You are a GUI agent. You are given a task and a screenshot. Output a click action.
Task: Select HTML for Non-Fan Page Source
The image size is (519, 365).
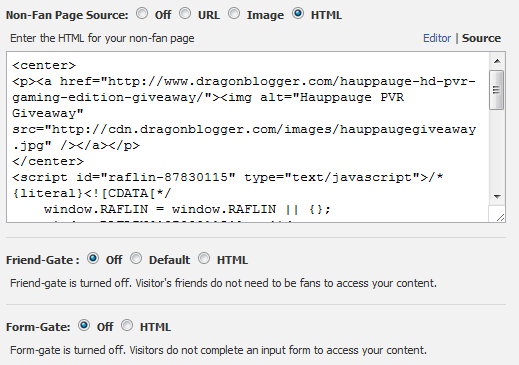click(298, 14)
